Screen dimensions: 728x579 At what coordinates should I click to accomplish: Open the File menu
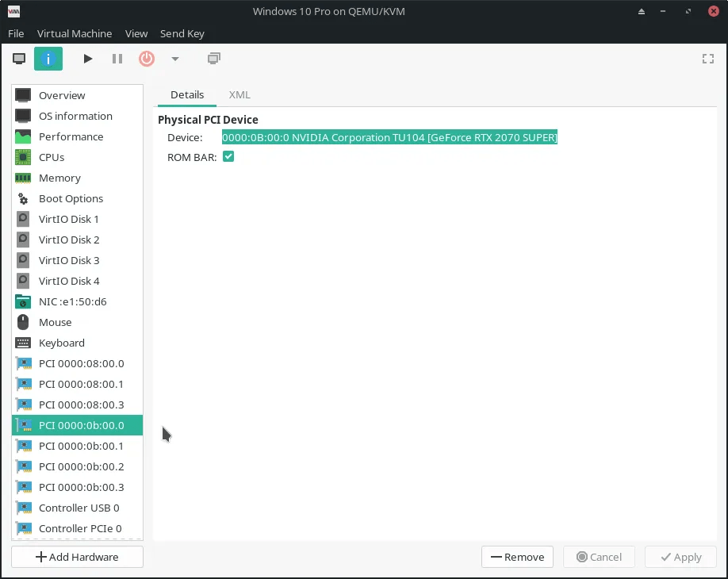[16, 34]
